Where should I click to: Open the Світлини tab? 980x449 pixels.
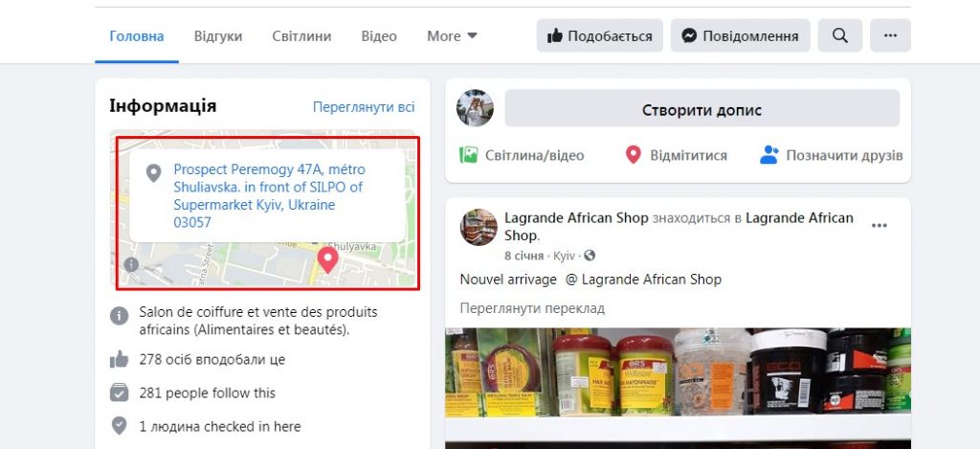(x=301, y=36)
